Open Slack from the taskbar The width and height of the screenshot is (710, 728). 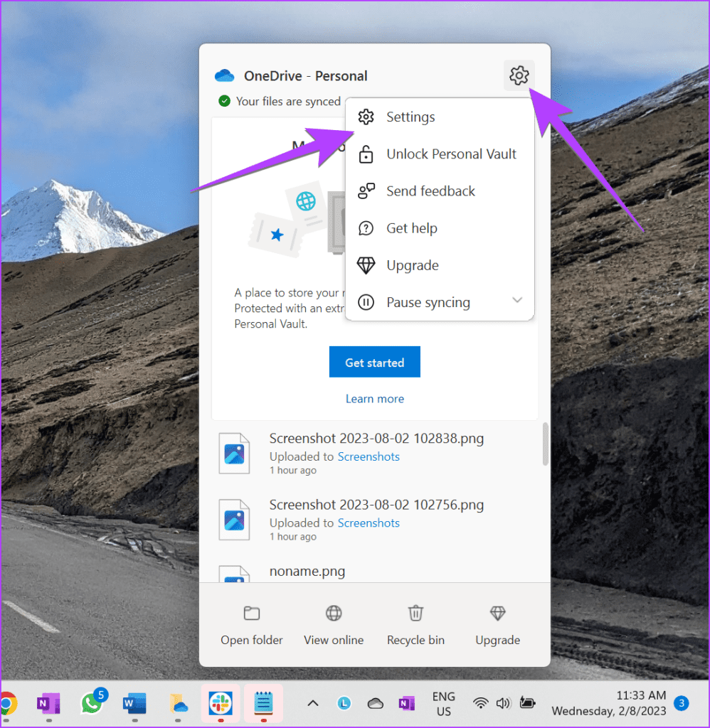coord(221,704)
